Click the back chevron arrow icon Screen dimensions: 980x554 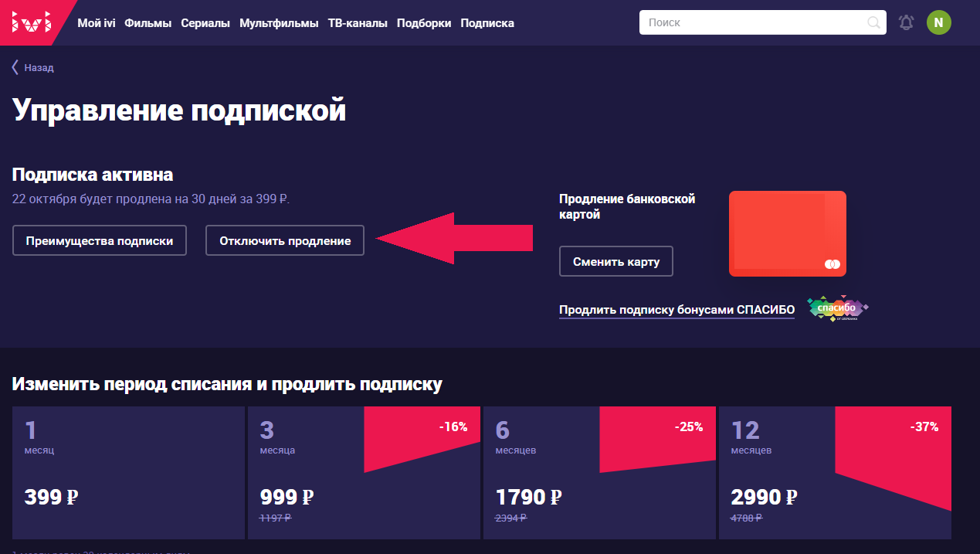(15, 67)
